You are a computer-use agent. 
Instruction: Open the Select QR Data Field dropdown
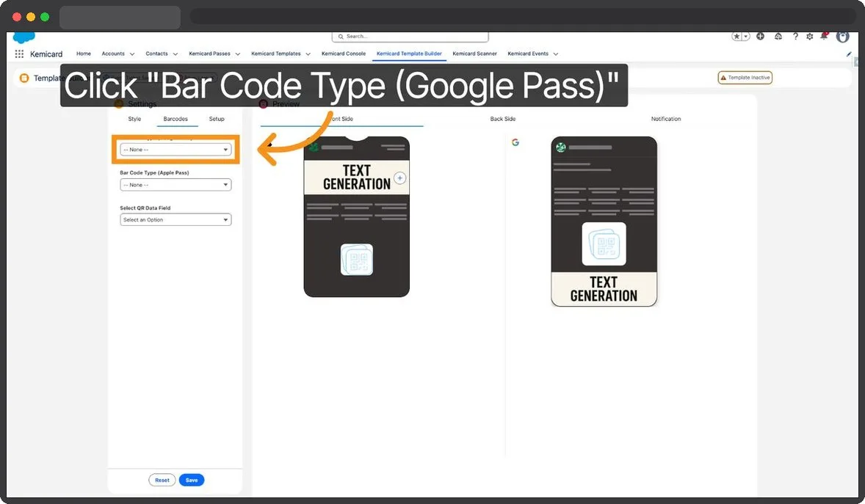175,219
